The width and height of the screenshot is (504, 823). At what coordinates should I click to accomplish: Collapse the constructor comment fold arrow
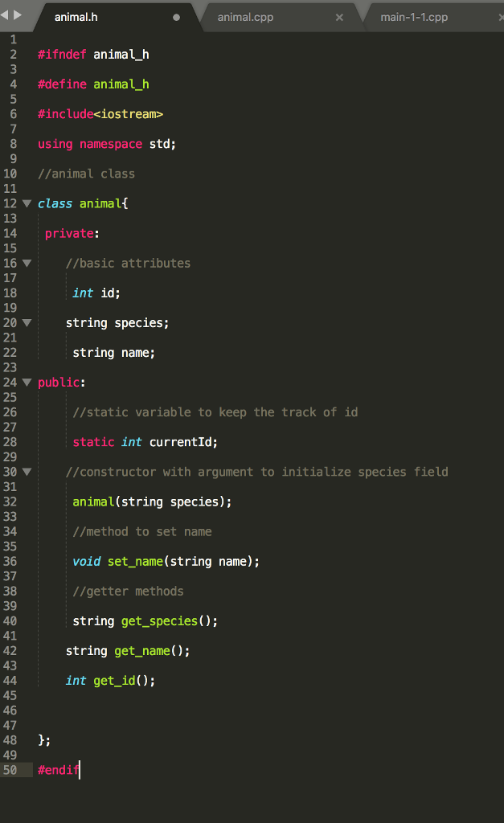pyautogui.click(x=27, y=472)
